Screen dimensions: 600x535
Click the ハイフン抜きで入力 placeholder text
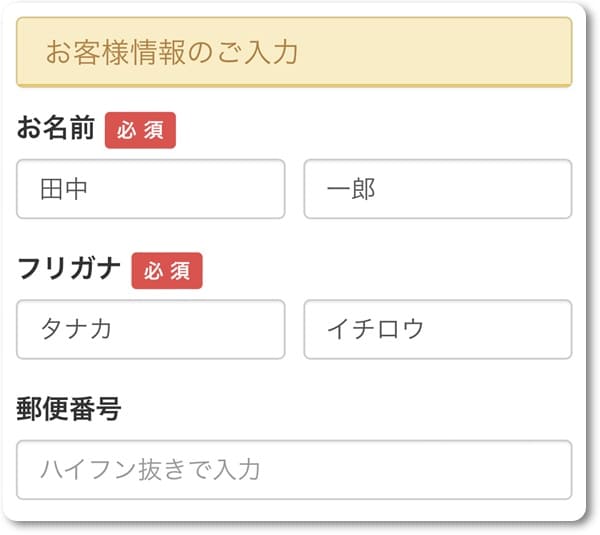tap(150, 469)
